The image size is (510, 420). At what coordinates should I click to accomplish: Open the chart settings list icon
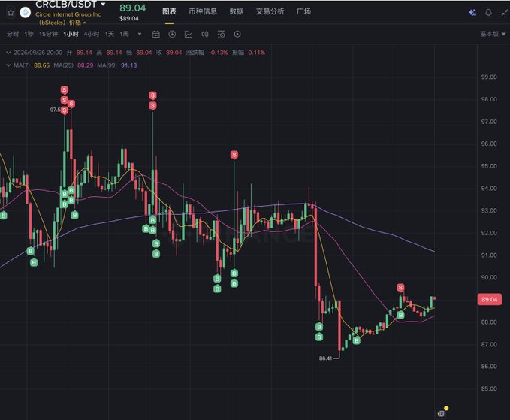click(x=221, y=34)
